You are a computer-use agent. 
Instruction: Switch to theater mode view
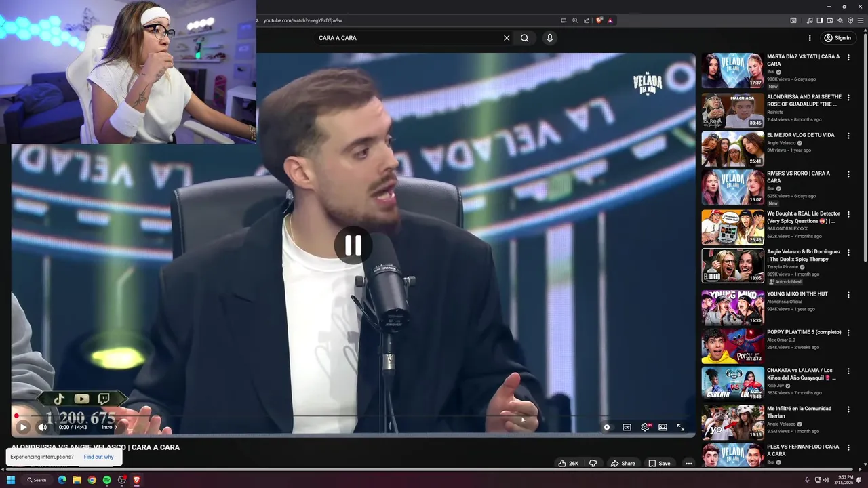663,427
